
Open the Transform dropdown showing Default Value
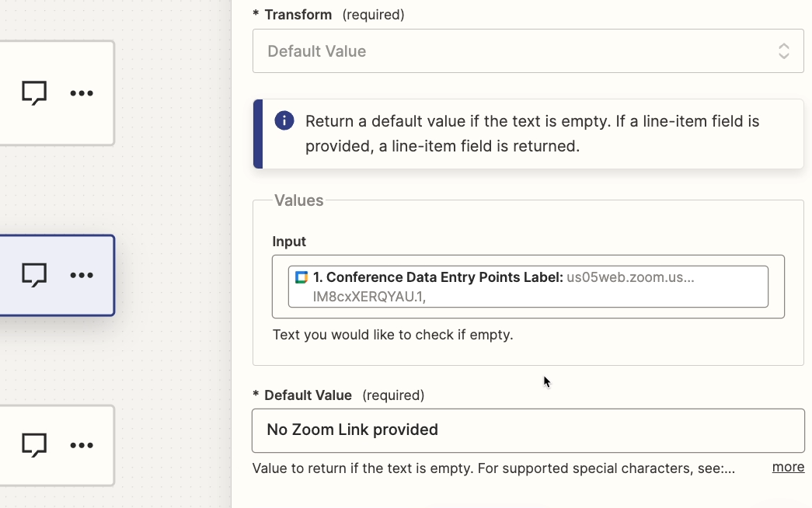coord(528,50)
